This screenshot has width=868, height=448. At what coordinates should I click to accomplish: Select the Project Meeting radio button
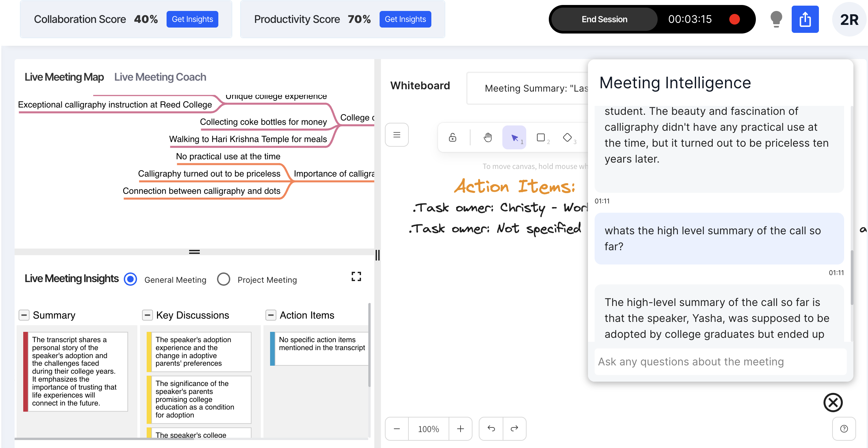click(223, 279)
